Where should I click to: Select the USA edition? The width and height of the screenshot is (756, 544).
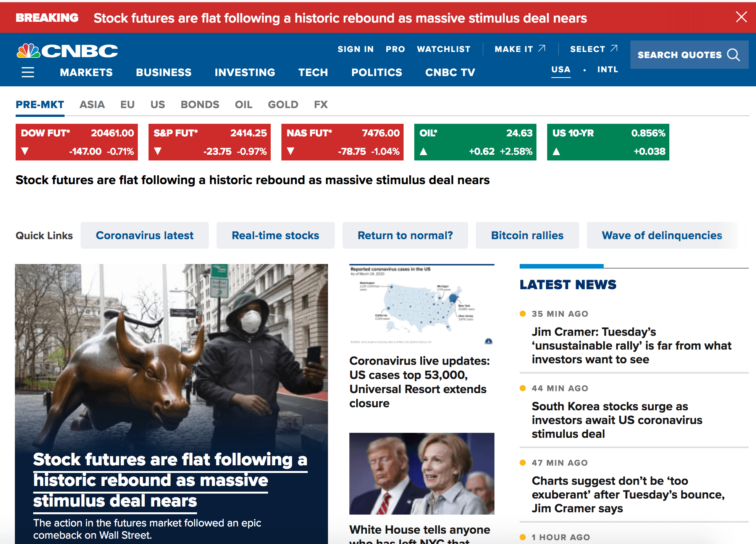pos(561,70)
